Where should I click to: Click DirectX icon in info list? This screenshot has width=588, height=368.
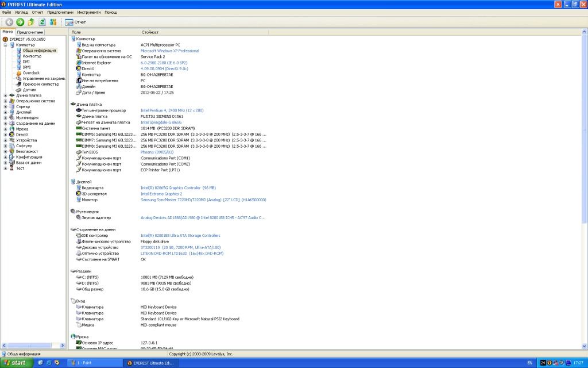click(79, 69)
